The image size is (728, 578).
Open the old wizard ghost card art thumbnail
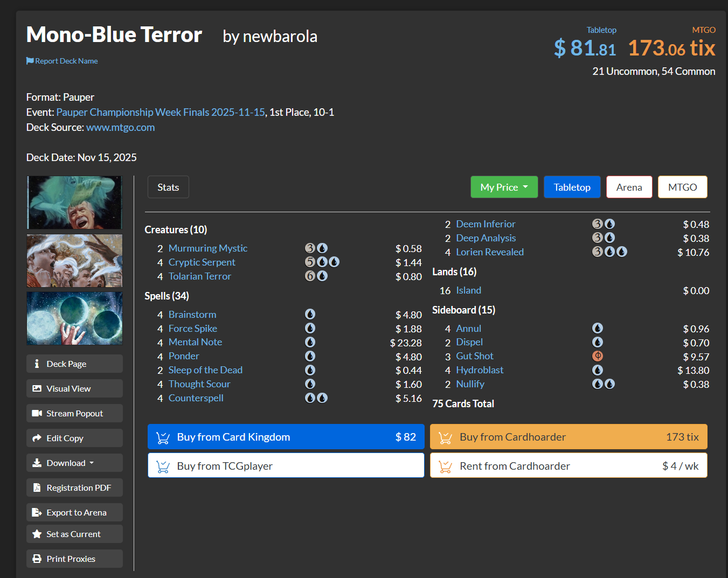pyautogui.click(x=74, y=203)
